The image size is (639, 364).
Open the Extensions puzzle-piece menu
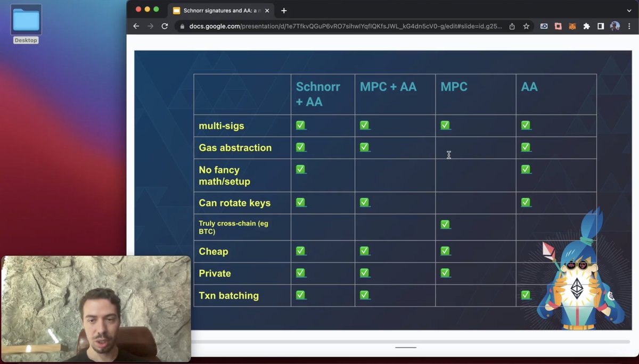click(x=586, y=26)
